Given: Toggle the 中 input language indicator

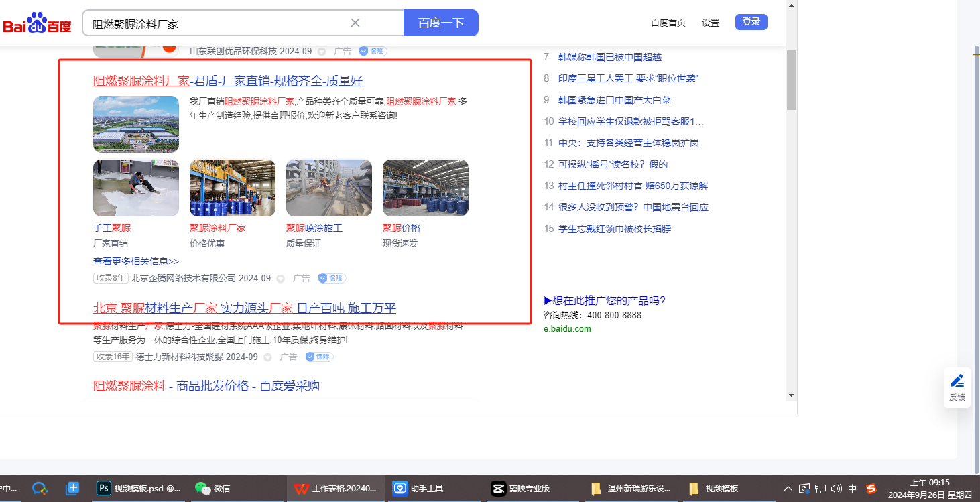Looking at the screenshot, I should [853, 489].
